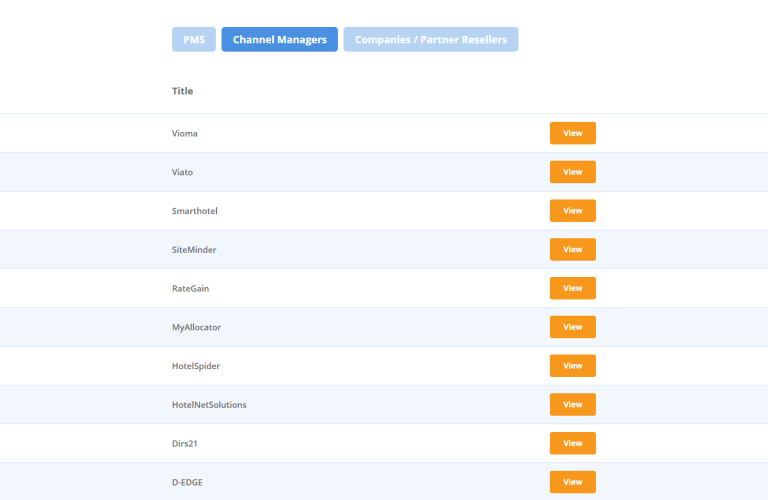View the D-EDGE channel manager
This screenshot has height=500, width=768.
click(x=573, y=482)
